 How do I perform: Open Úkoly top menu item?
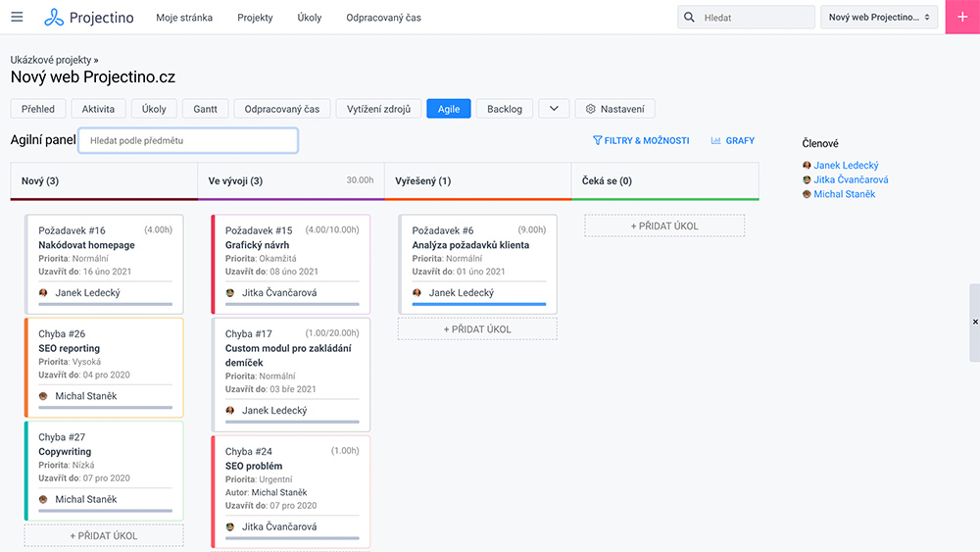click(310, 18)
